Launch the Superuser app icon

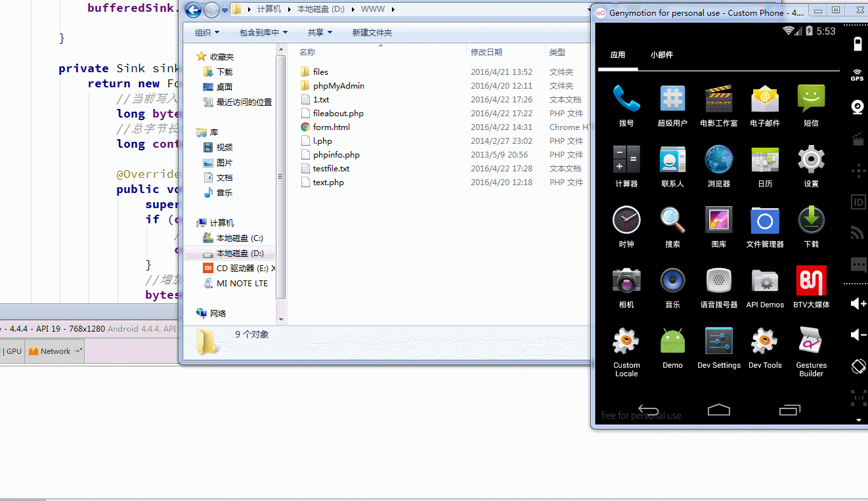tap(672, 99)
